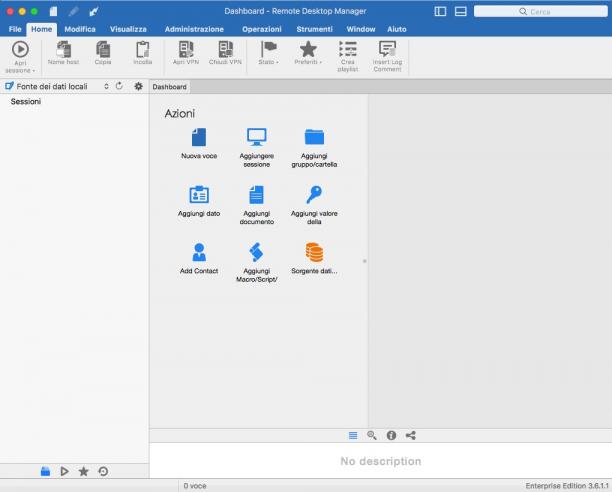Click the description list view icon
Viewport: 612px width, 492px height.
tap(353, 435)
